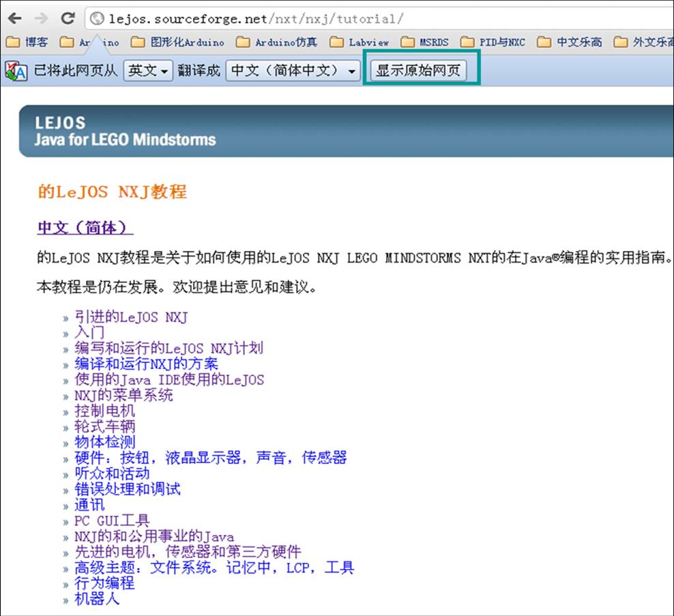Open the 通讯 link
Viewport: 674px width, 616px height.
(x=89, y=505)
